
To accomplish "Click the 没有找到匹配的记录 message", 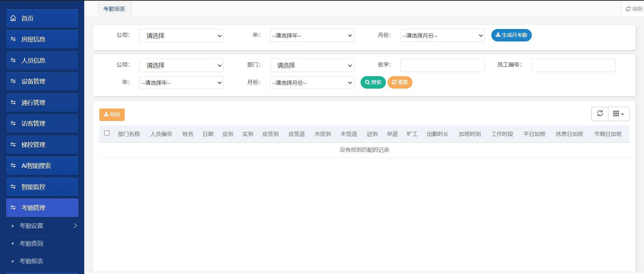I will 364,150.
